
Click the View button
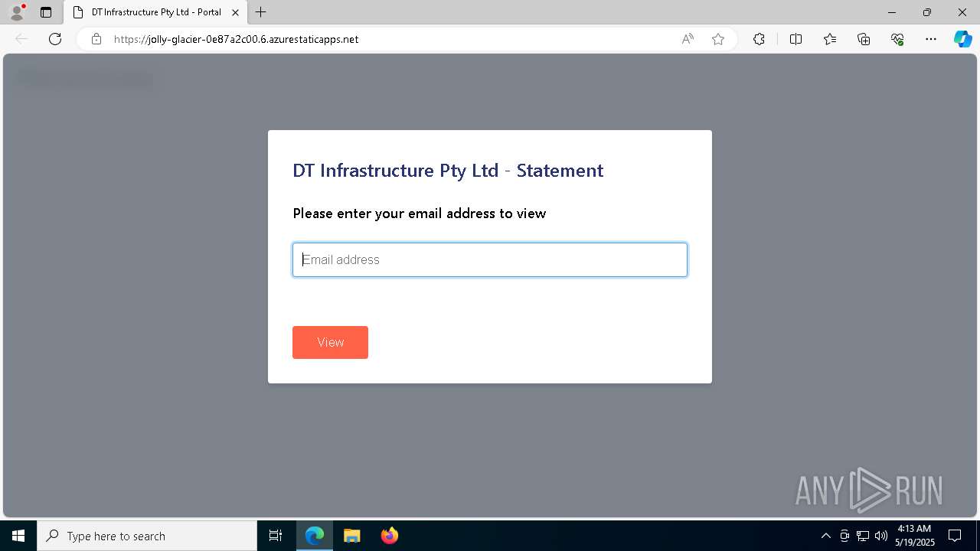pyautogui.click(x=330, y=342)
